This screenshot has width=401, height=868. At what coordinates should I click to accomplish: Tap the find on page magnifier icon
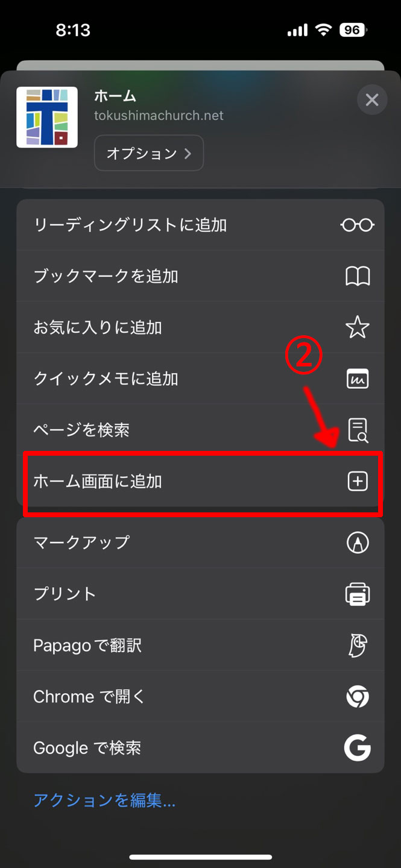358,430
